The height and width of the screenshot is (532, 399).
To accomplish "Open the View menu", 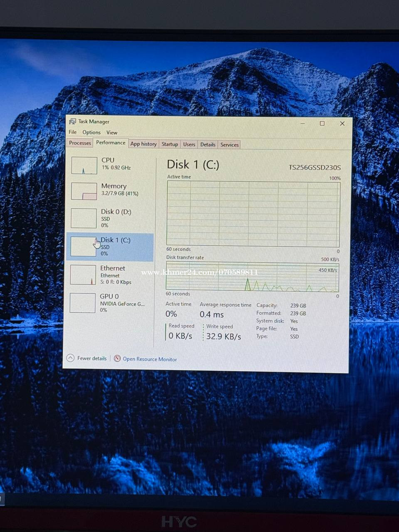I will 112,133.
